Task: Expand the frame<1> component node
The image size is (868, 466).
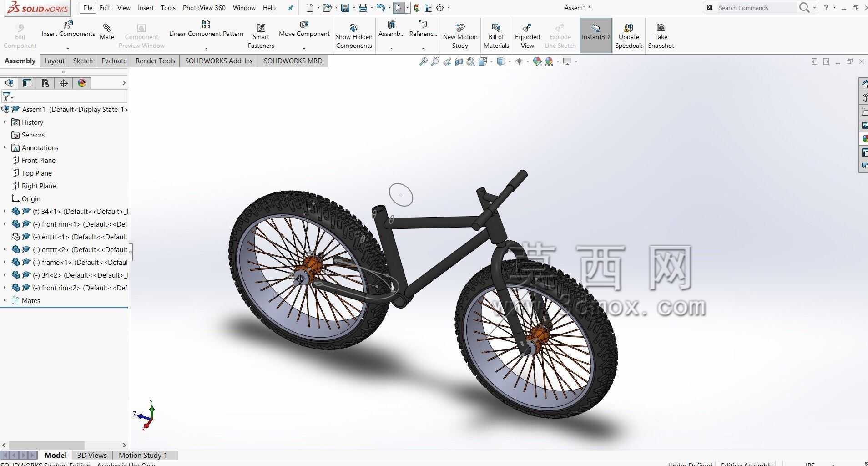Action: (x=5, y=262)
